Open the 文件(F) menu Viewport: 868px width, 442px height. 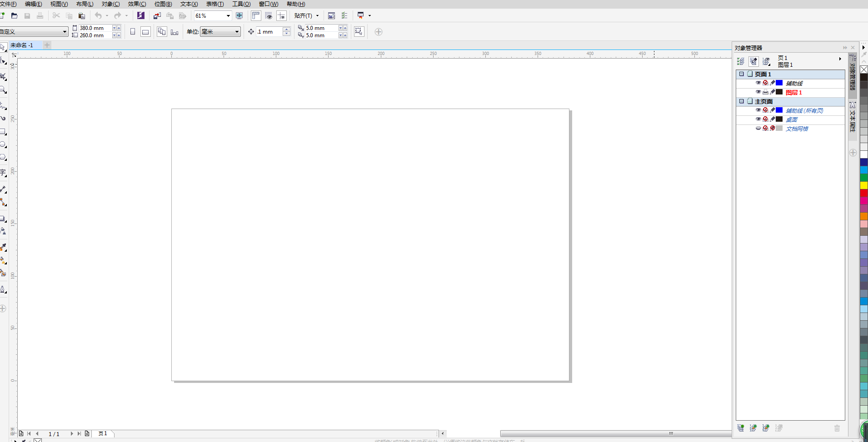point(8,4)
